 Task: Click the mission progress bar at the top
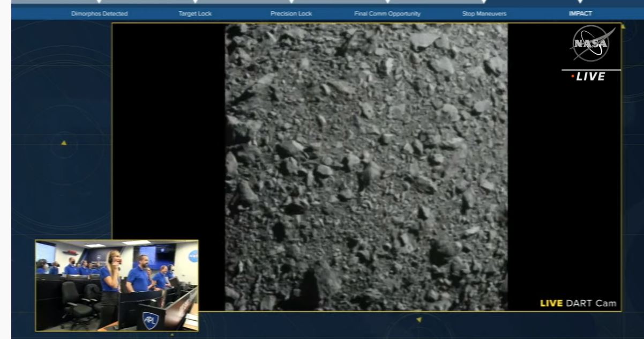pyautogui.click(x=321, y=2)
